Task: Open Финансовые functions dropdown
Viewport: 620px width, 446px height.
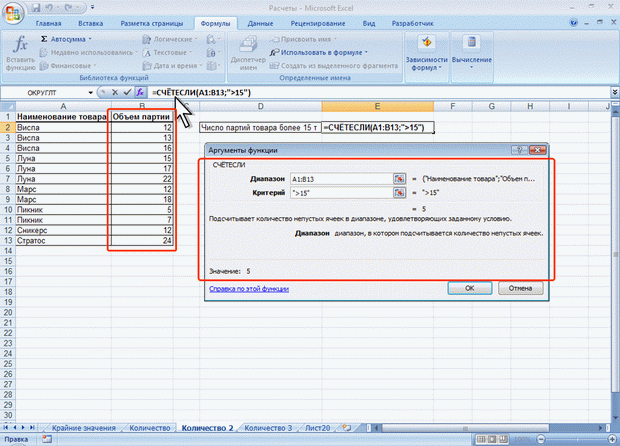Action: pyautogui.click(x=68, y=66)
